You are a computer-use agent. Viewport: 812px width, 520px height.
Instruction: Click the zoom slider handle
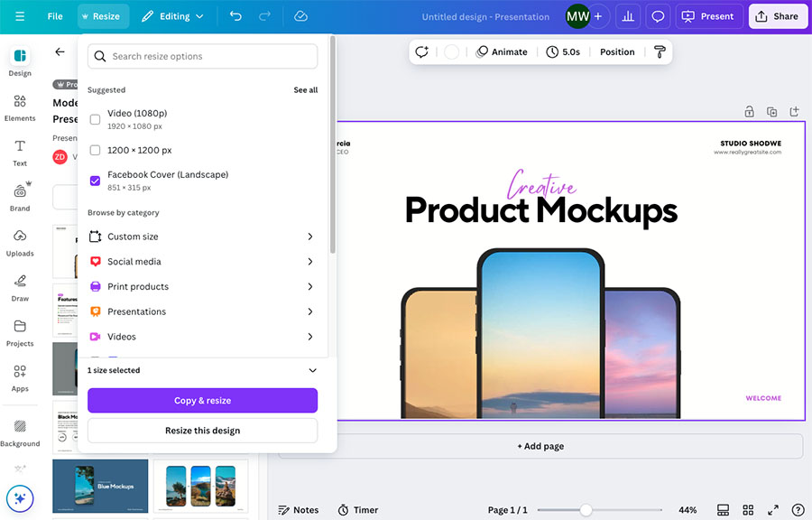[x=586, y=510]
